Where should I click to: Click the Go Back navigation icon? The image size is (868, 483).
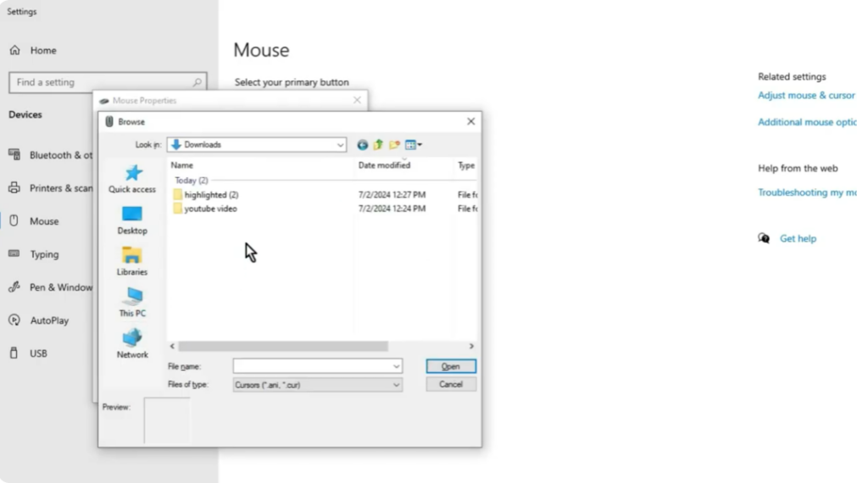click(x=363, y=145)
